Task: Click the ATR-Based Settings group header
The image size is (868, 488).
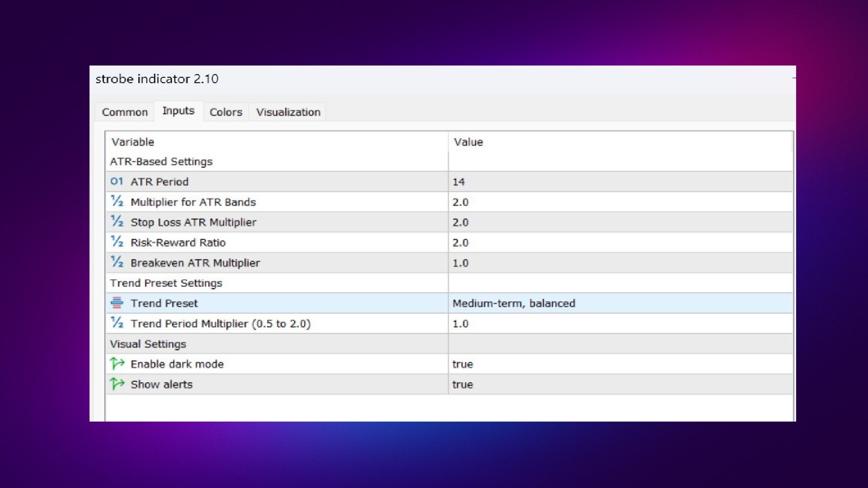Action: pos(161,161)
